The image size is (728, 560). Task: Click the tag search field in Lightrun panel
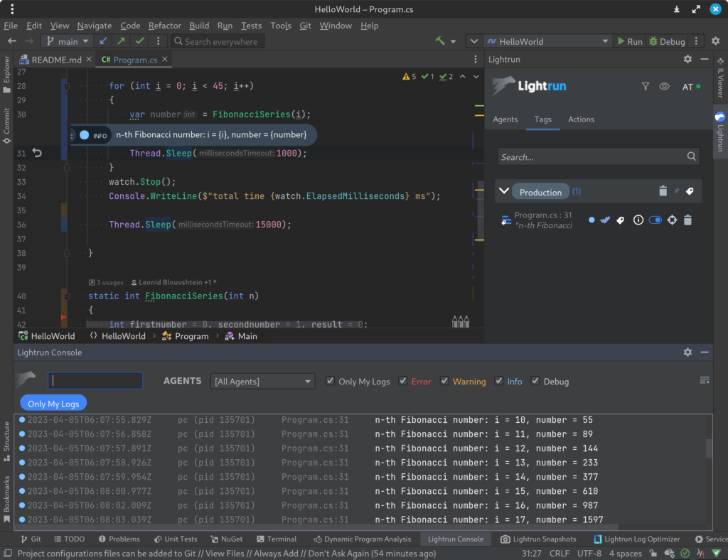point(599,156)
